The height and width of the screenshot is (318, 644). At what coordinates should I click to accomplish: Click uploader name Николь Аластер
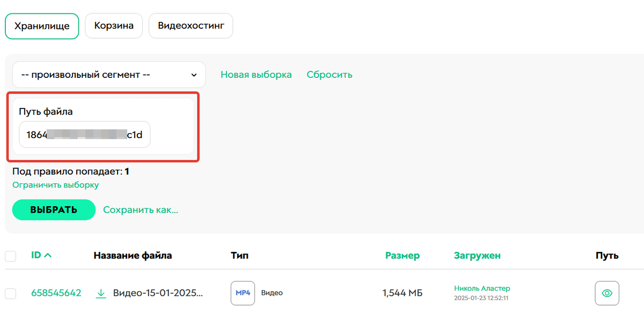(x=482, y=288)
